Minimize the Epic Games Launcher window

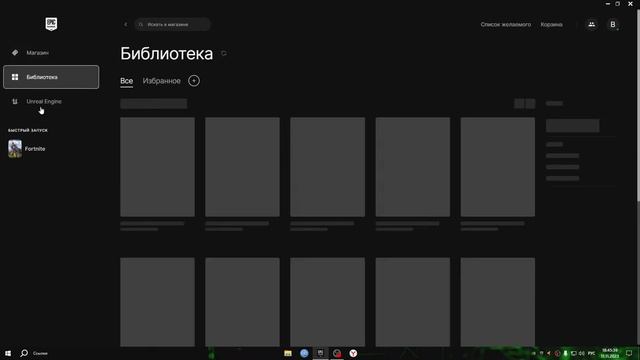(x=608, y=4)
